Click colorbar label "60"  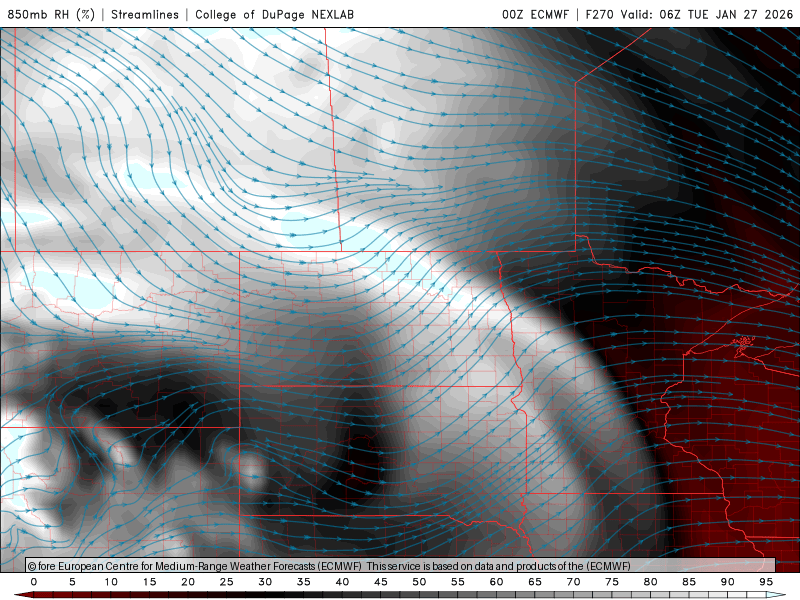496,582
